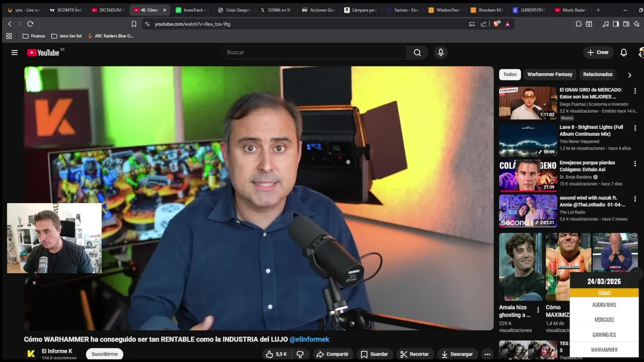Select the Relacionados filter chip
The image size is (644, 362).
(598, 74)
